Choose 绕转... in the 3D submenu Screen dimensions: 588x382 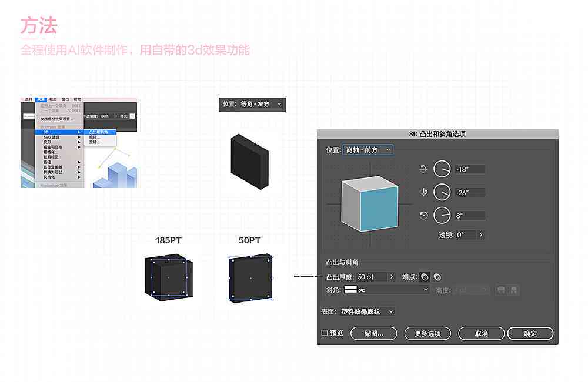[x=100, y=137]
